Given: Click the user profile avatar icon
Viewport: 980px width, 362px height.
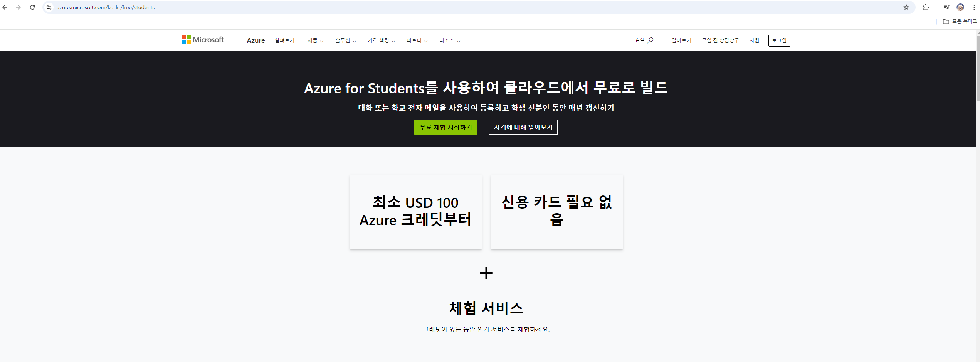Looking at the screenshot, I should coord(960,7).
